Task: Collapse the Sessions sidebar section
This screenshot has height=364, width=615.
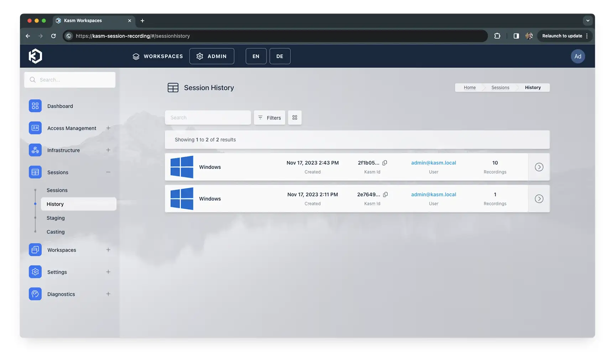Action: click(108, 172)
